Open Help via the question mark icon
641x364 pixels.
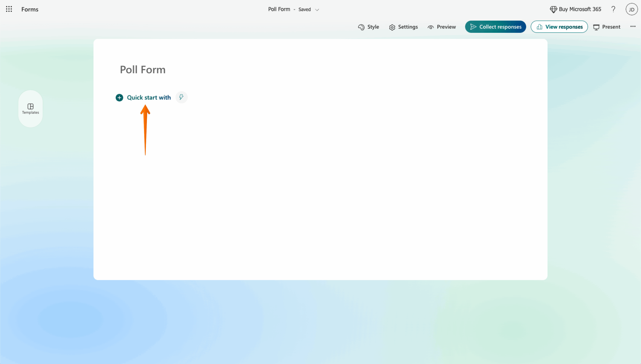[613, 9]
